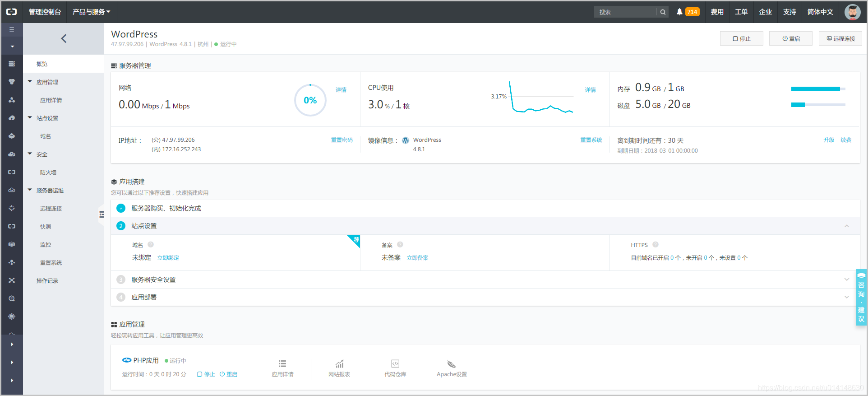Select the cube icon in the dark sidebar
Image resolution: width=868 pixels, height=396 pixels.
pos(12,136)
